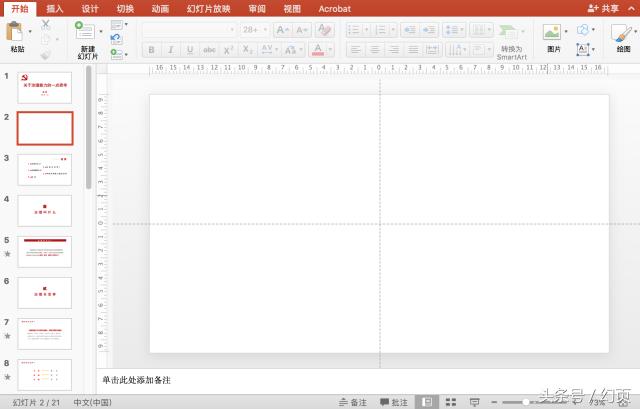640x409 pixels.
Task: Expand the font color dropdown arrow
Action: tap(331, 49)
